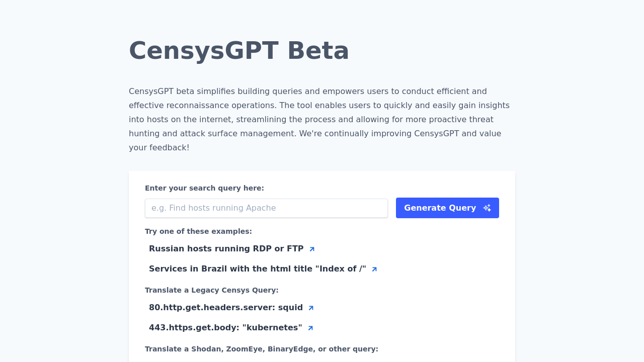Click the arrow icon next to Russian hosts example

pos(312,249)
